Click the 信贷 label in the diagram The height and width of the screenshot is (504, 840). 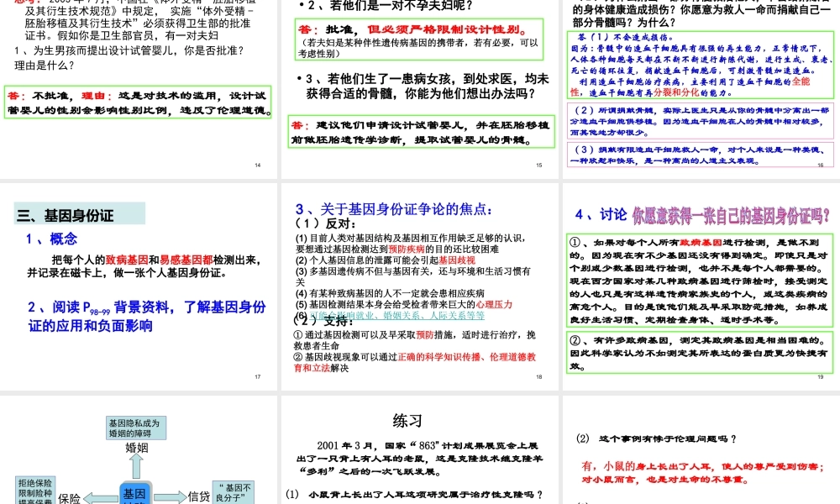pyautogui.click(x=199, y=497)
